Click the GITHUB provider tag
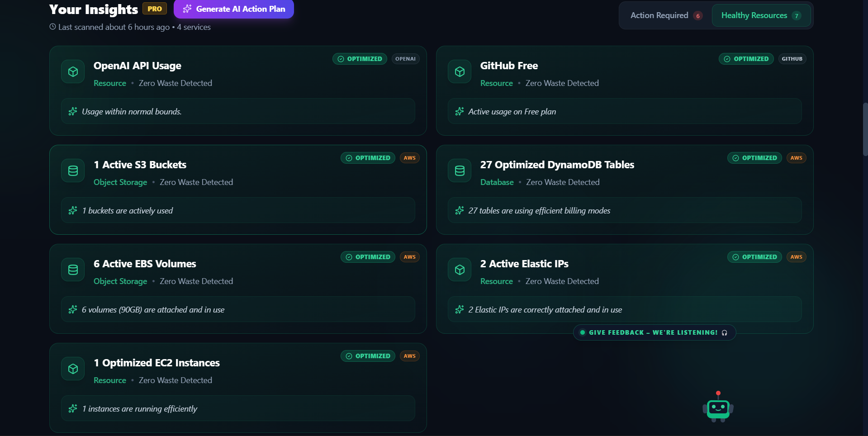The image size is (868, 436). [x=792, y=59]
